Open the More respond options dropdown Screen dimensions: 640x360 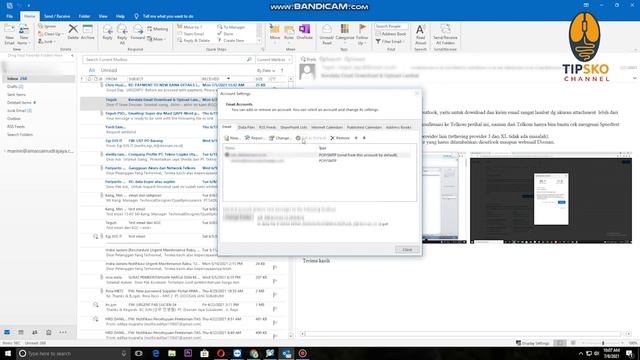[x=157, y=39]
